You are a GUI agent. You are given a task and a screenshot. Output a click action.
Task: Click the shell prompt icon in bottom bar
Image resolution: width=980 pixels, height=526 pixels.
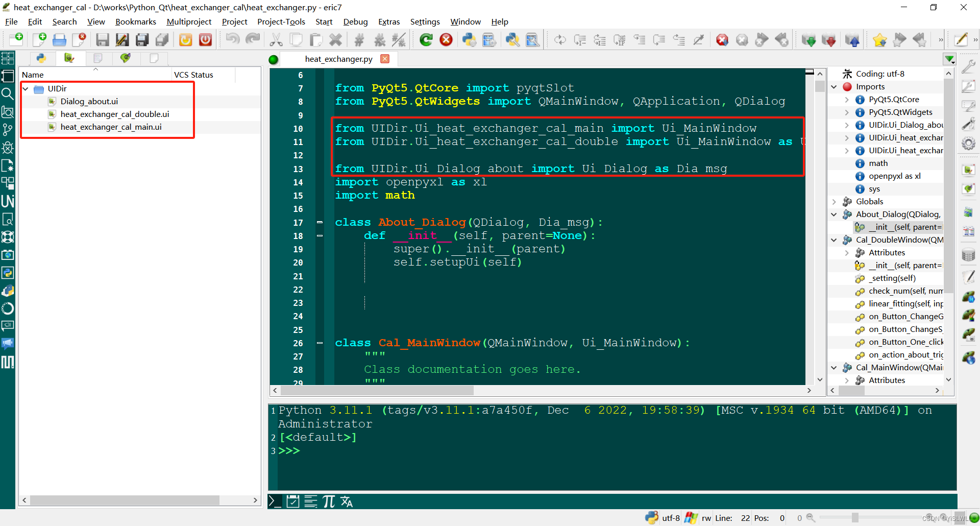coord(275,501)
